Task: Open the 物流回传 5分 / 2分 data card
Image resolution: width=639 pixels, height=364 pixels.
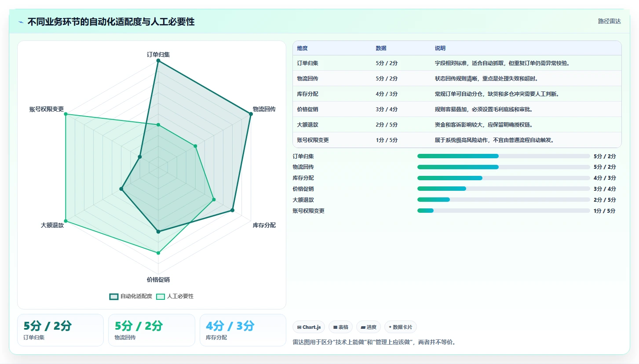Action: coord(152,330)
